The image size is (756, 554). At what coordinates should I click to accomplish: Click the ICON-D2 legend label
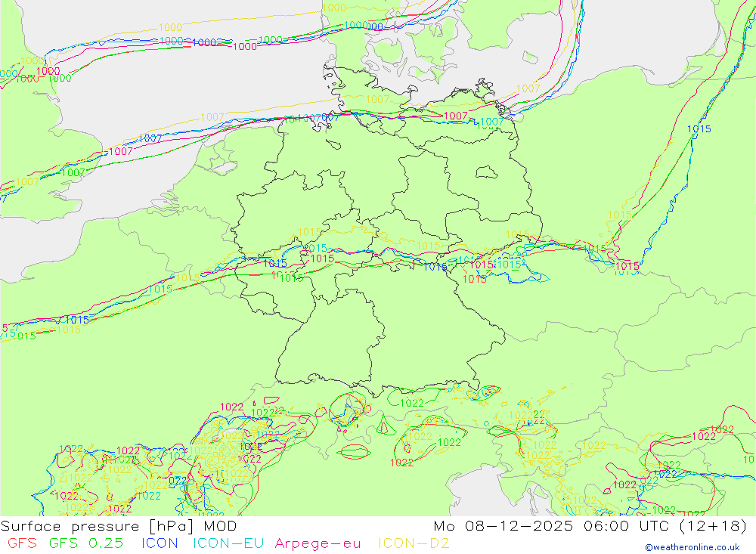pyautogui.click(x=414, y=543)
